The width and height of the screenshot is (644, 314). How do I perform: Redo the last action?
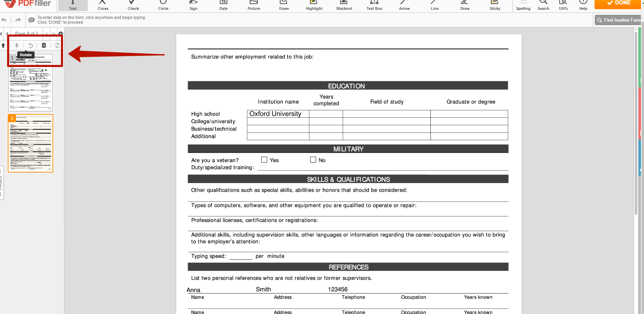coord(18,20)
